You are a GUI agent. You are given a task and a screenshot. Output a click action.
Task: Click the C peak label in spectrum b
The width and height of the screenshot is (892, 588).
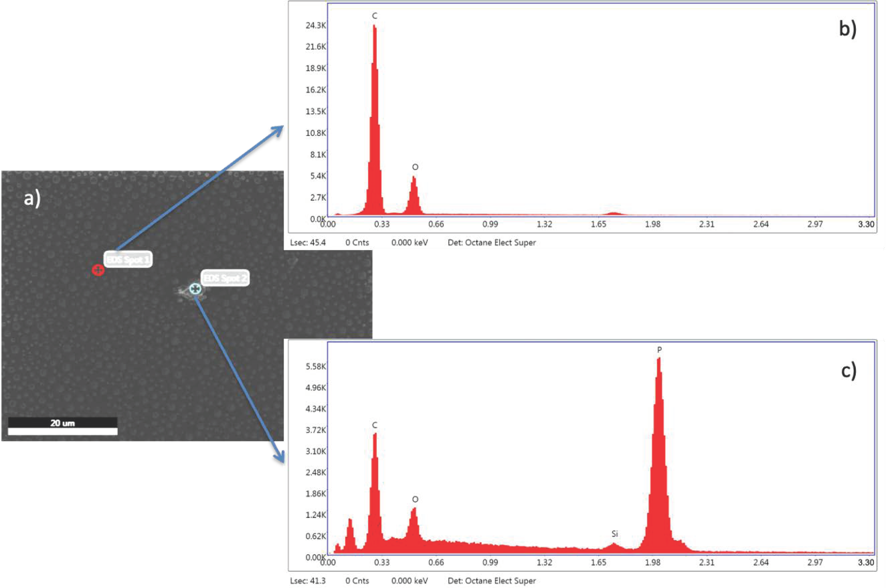click(374, 16)
